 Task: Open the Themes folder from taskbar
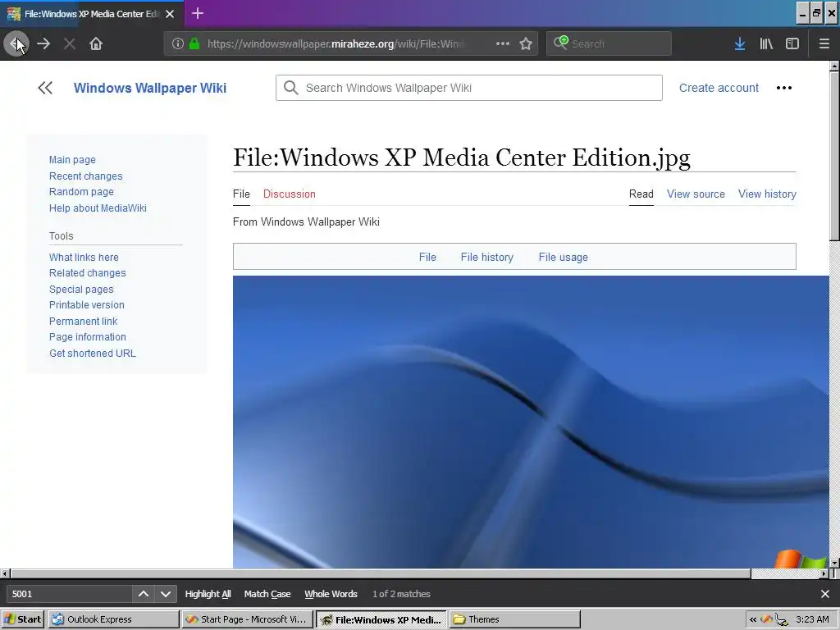click(x=515, y=619)
